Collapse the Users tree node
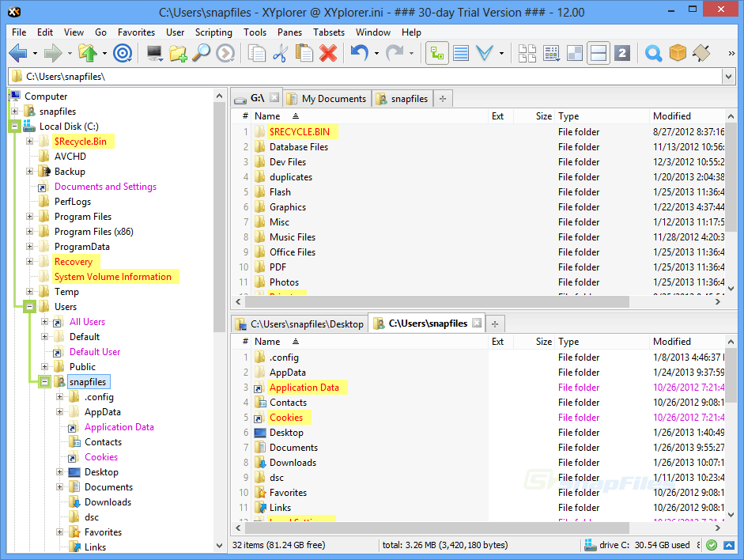744x560 pixels. point(29,307)
